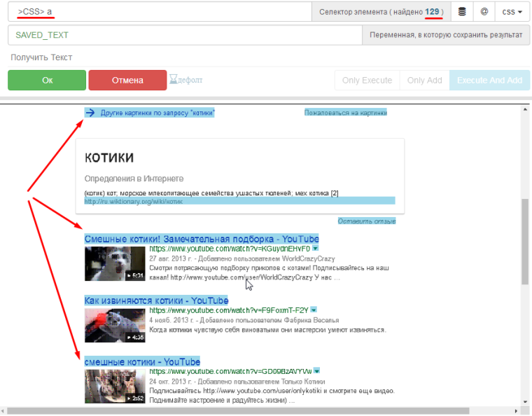Expand dropdown arrow next to KGuydnEHvF0 URL
Image resolution: width=532 pixels, height=416 pixels.
click(315, 249)
